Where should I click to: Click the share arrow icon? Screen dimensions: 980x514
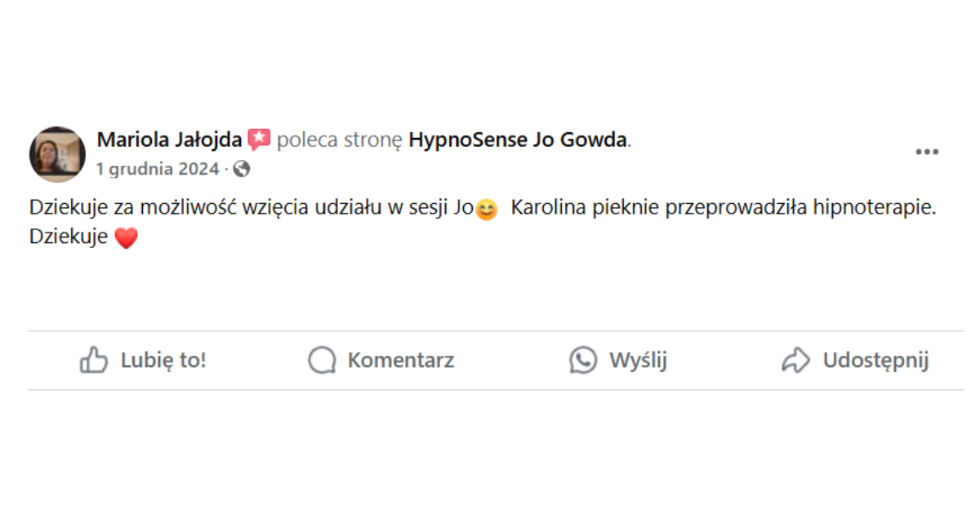tap(795, 360)
